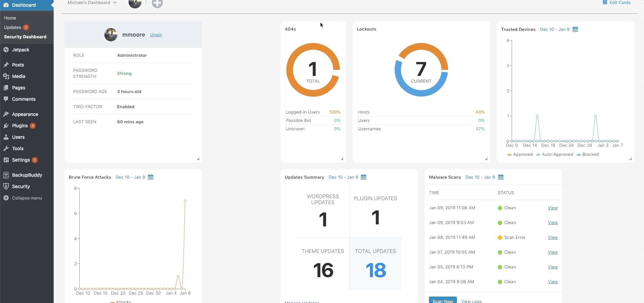
Task: Open the Plugins menu item
Action: pos(20,126)
